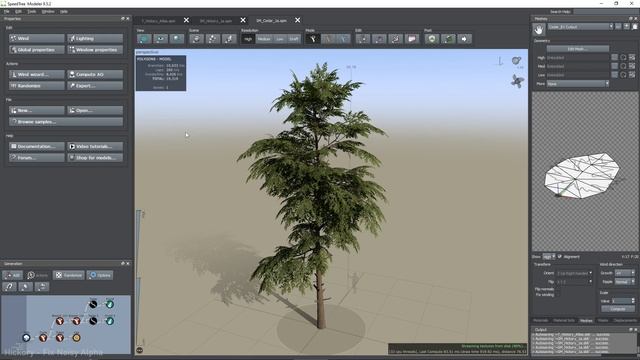Toggle the Alignment checkbox
Viewport: 640px width, 360px height.
[560, 257]
